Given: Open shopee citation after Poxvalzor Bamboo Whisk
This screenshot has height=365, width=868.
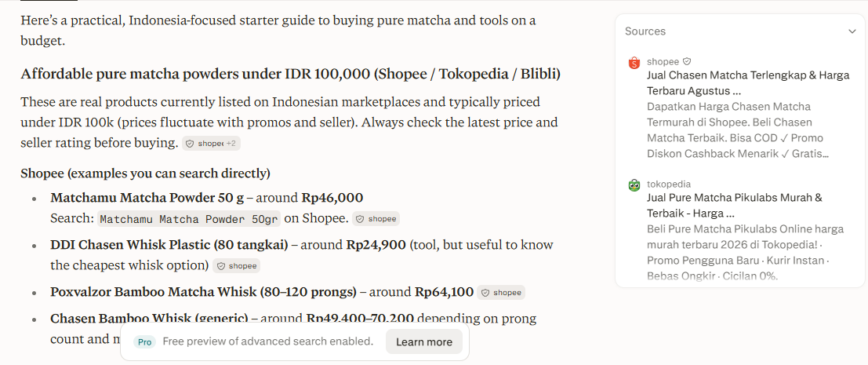Looking at the screenshot, I should click(x=501, y=293).
